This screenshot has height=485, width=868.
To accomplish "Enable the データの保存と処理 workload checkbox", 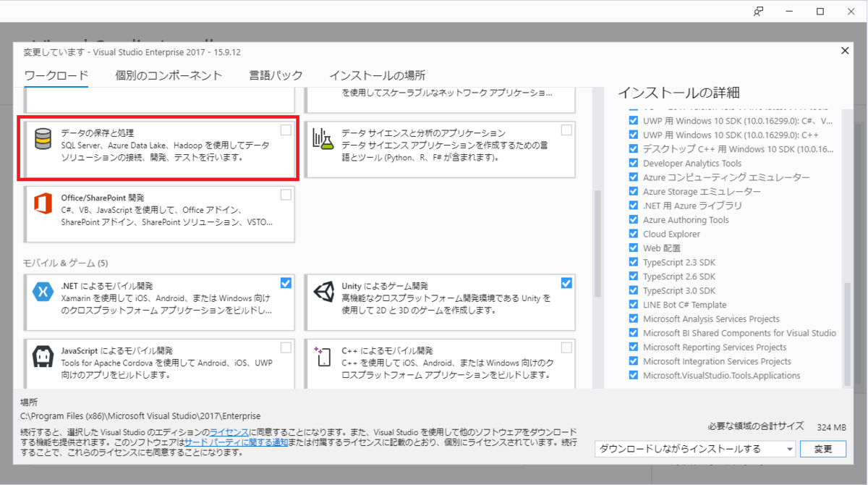I will (x=286, y=130).
